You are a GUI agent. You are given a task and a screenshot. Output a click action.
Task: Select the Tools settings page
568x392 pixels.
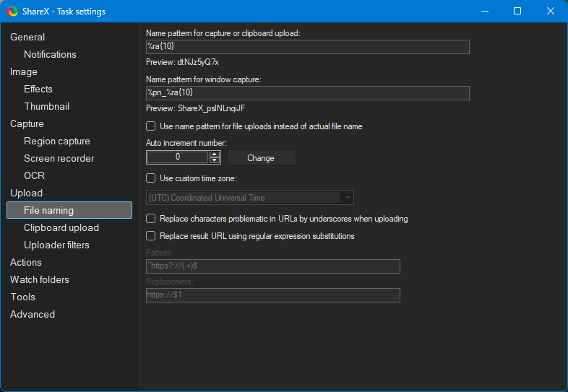23,297
